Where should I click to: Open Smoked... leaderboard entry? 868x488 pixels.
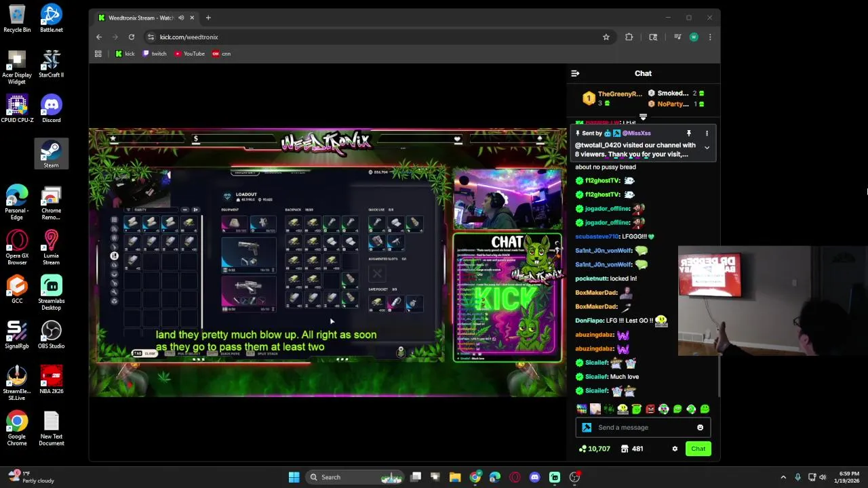(x=672, y=94)
